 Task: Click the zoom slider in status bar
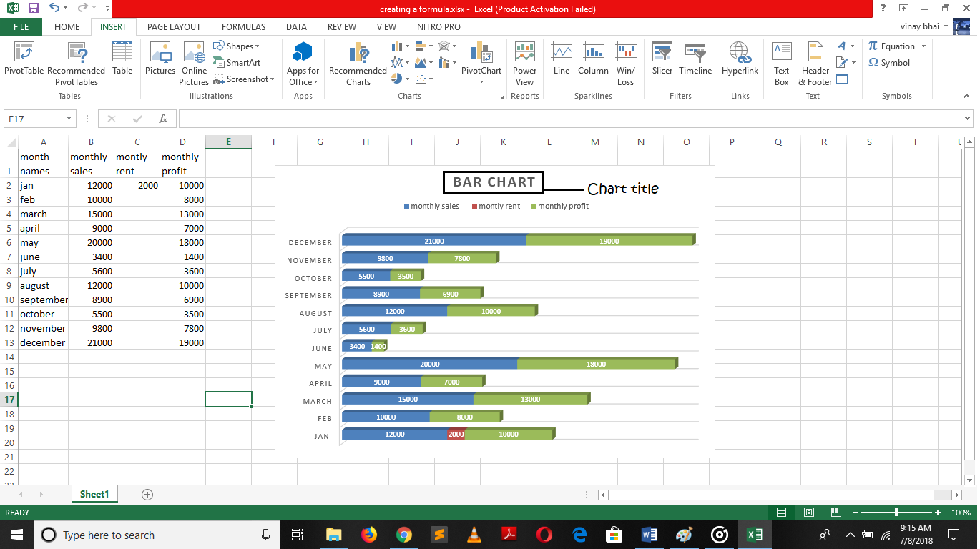click(x=896, y=513)
